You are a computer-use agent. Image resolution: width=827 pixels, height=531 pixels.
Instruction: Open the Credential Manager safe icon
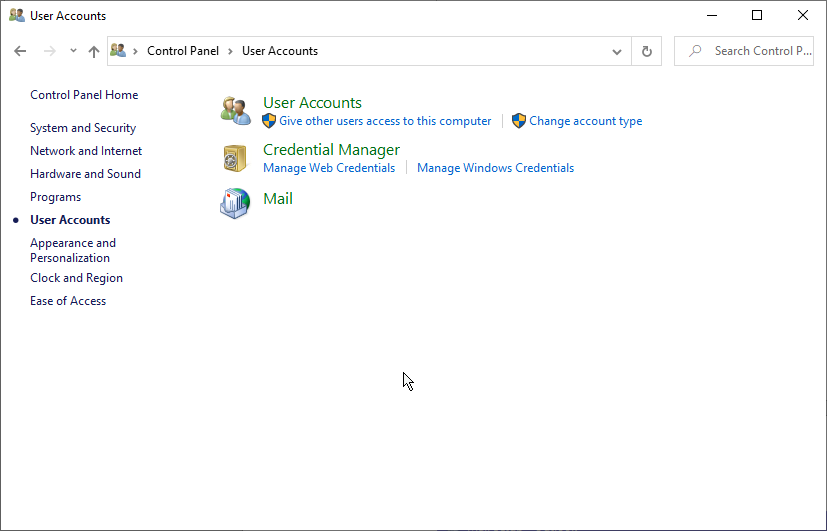235,158
